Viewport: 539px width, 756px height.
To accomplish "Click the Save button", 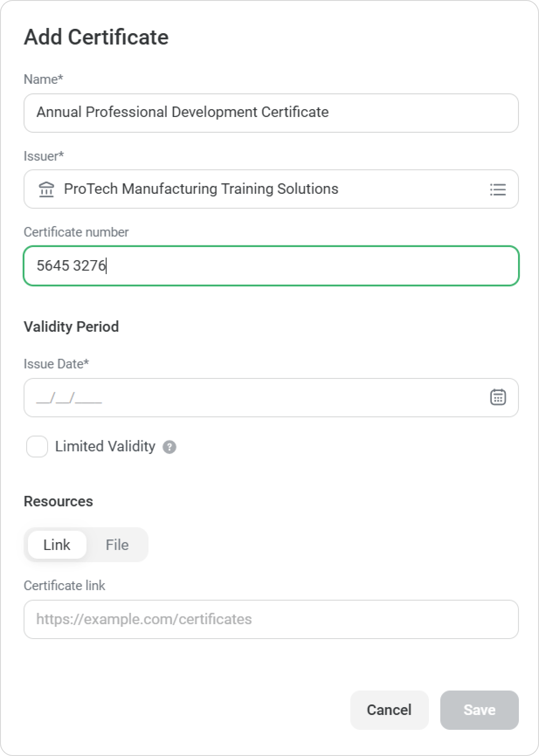I will (x=479, y=710).
